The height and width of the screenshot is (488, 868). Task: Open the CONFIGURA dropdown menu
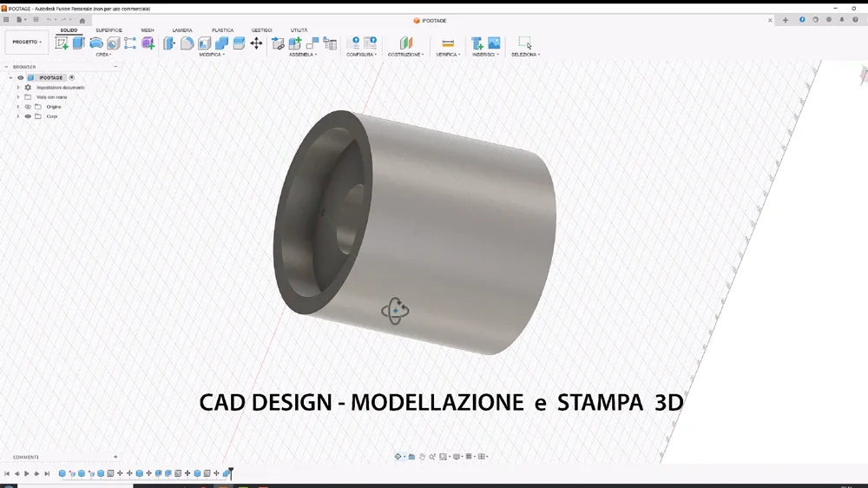point(361,55)
